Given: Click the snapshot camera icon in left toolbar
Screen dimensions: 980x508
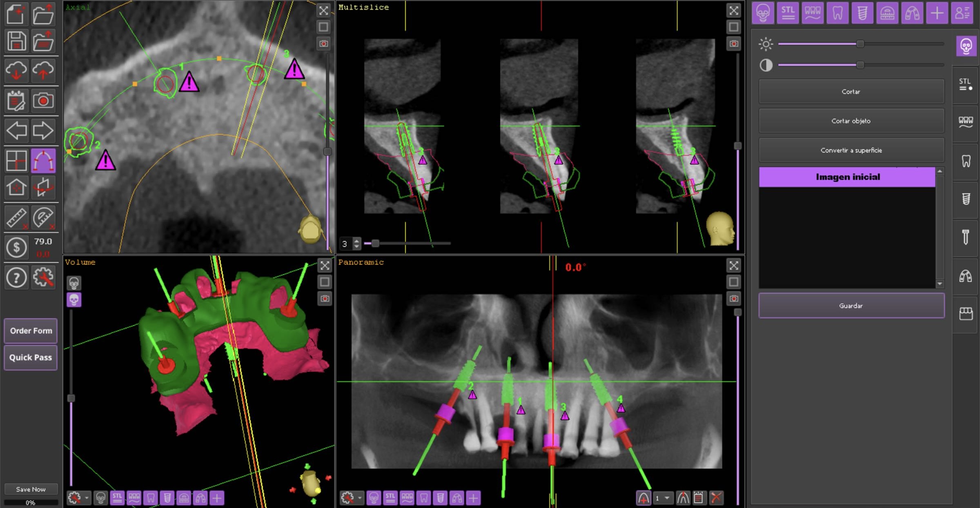Looking at the screenshot, I should (x=43, y=101).
